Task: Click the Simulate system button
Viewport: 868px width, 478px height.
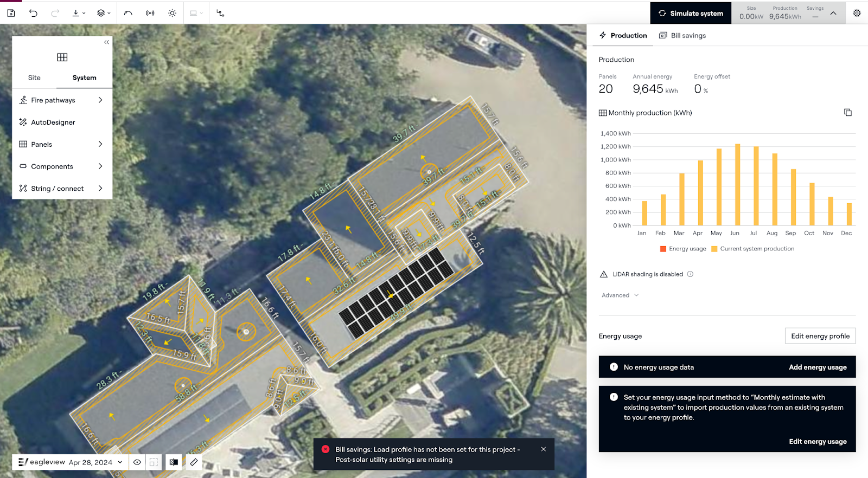Action: [691, 13]
